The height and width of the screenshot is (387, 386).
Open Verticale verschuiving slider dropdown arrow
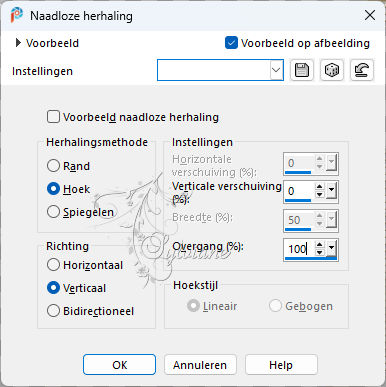point(331,191)
